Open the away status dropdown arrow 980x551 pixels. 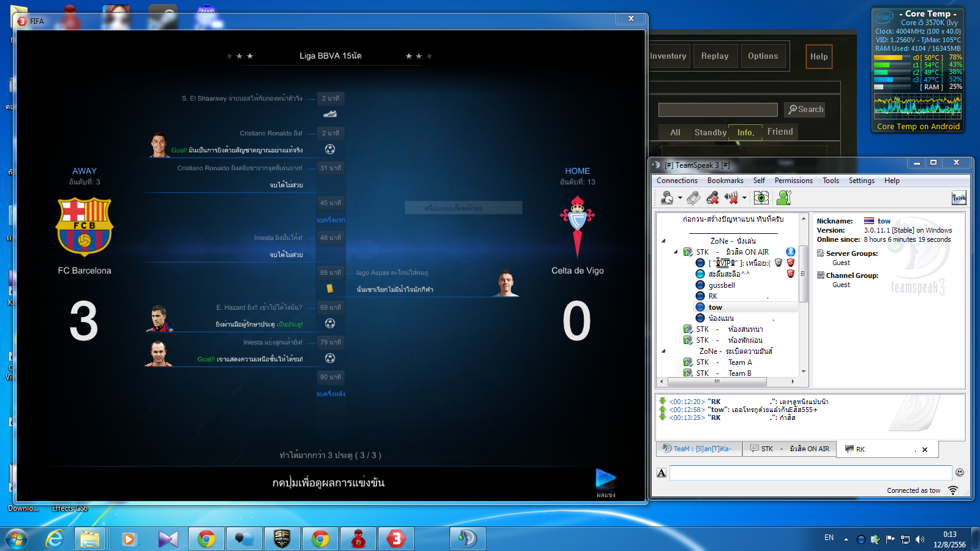(680, 198)
